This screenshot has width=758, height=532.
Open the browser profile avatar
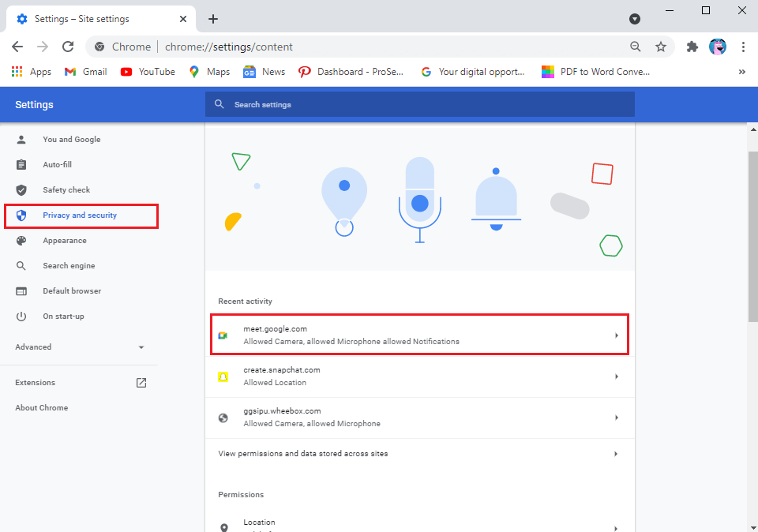[718, 47]
